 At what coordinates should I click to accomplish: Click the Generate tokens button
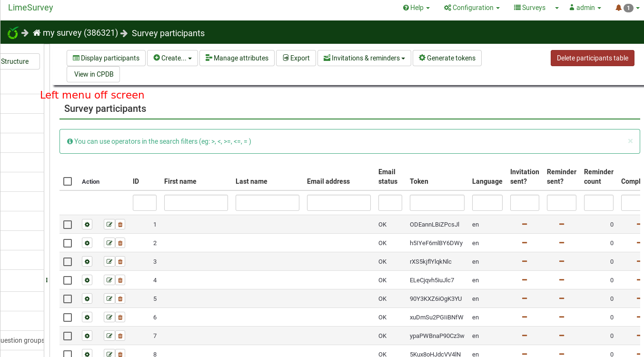(x=447, y=58)
